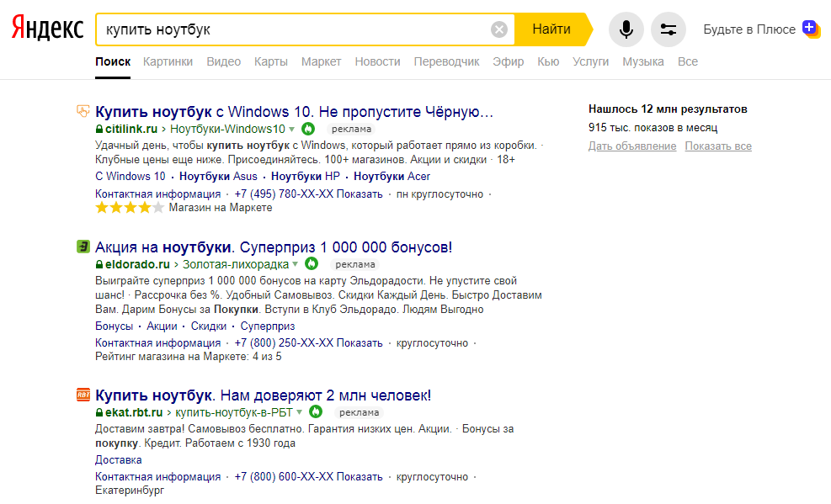Click the RBT favicon beside the third result
The height and width of the screenshot is (504, 831).
click(83, 395)
